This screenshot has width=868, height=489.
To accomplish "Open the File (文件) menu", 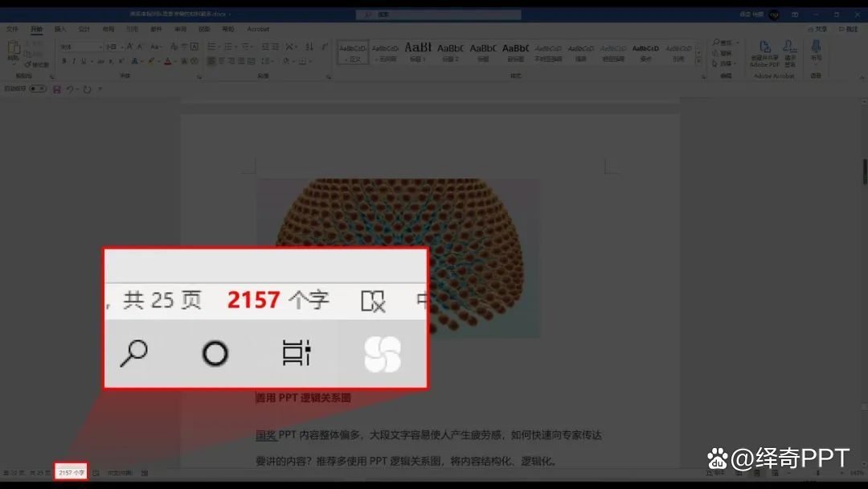I will (11, 29).
